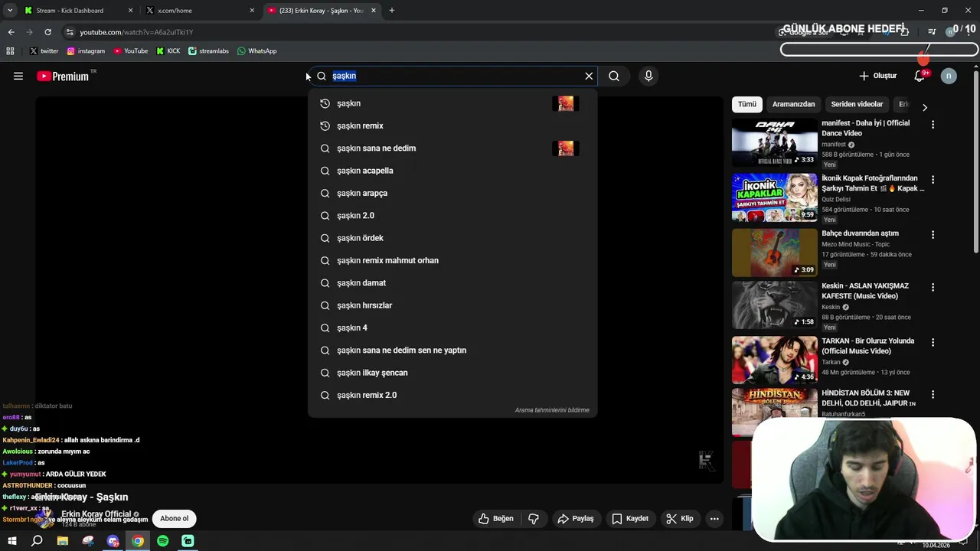
Task: Start voice search with microphone
Action: point(648,76)
